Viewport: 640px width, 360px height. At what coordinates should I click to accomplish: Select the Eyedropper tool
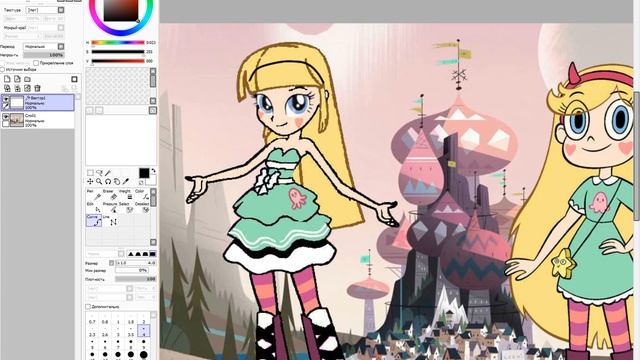click(x=126, y=181)
